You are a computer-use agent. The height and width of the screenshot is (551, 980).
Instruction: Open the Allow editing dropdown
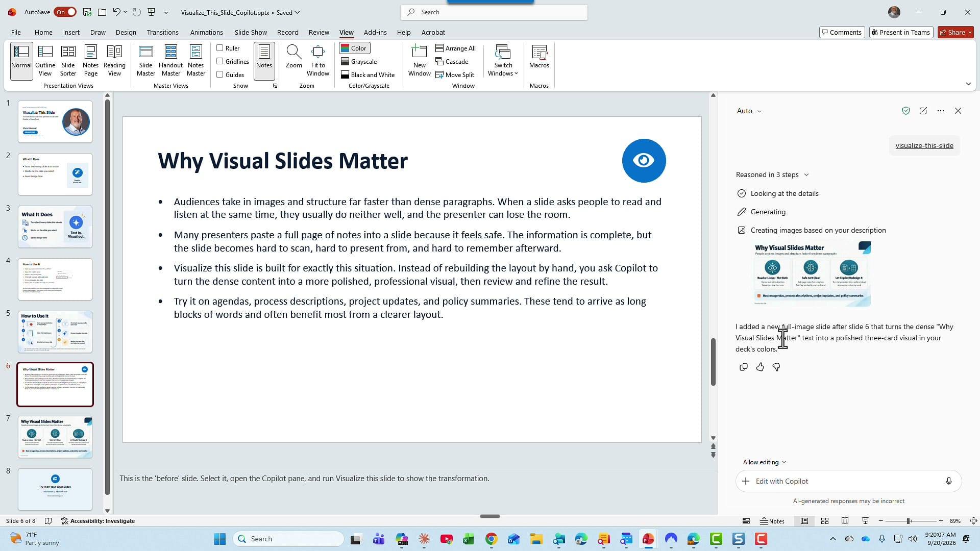(x=764, y=462)
